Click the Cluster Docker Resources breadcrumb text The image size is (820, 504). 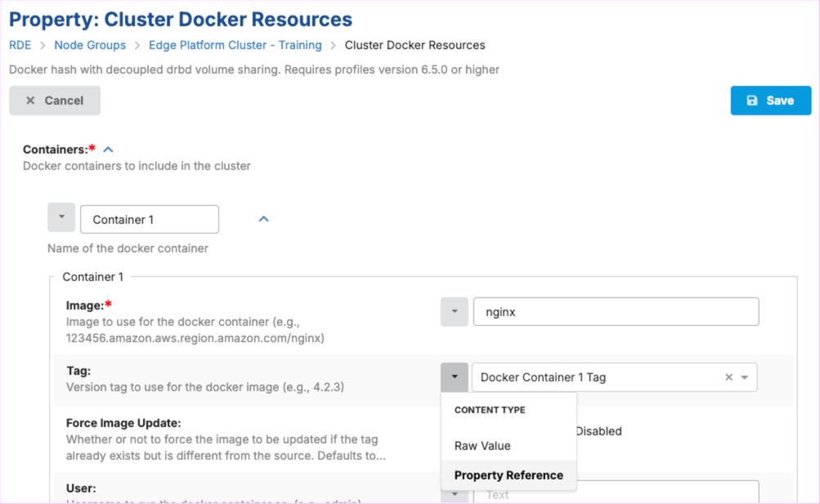coord(414,45)
